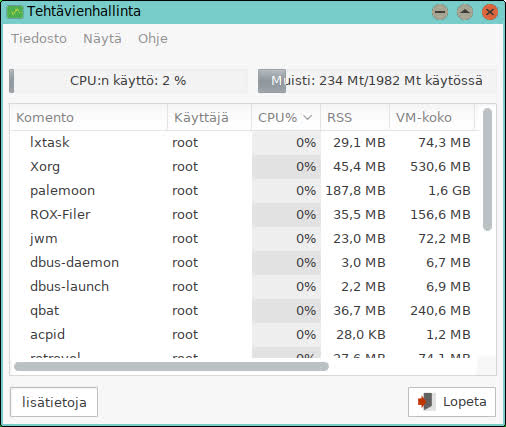Click the red exit icon on Lopeta
Viewport: 506px width, 427px height.
[425, 401]
